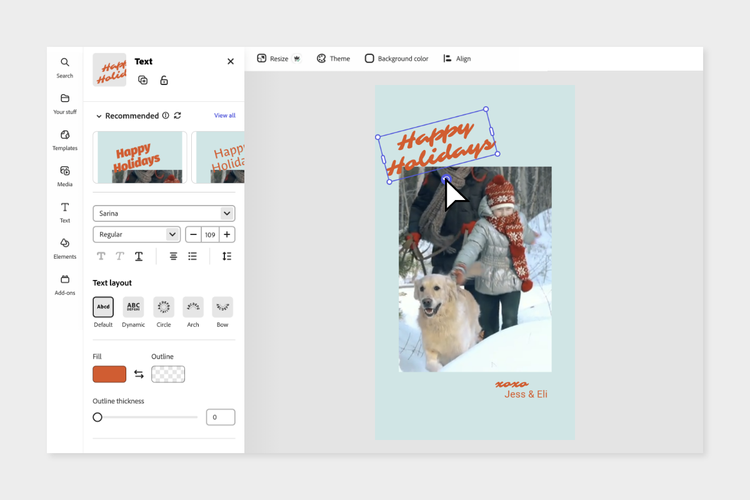
Task: Open the Regular font style dropdown
Action: tap(136, 234)
